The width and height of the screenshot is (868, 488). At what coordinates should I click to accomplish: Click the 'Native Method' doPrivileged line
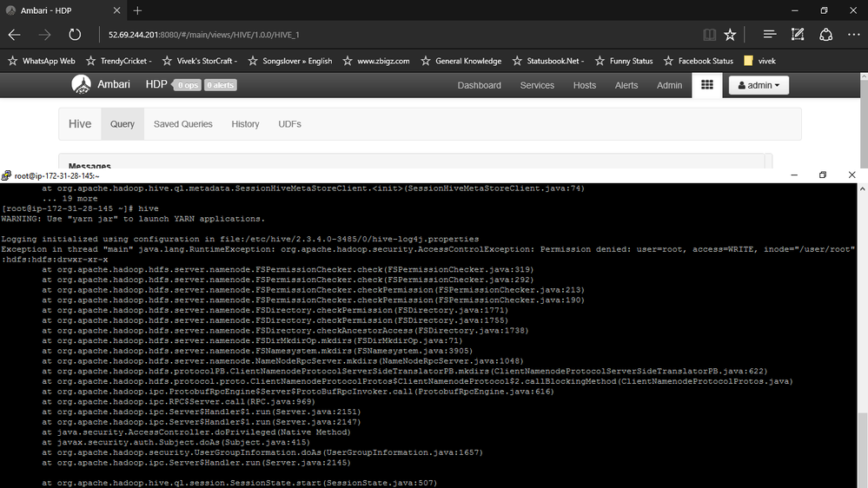(196, 432)
